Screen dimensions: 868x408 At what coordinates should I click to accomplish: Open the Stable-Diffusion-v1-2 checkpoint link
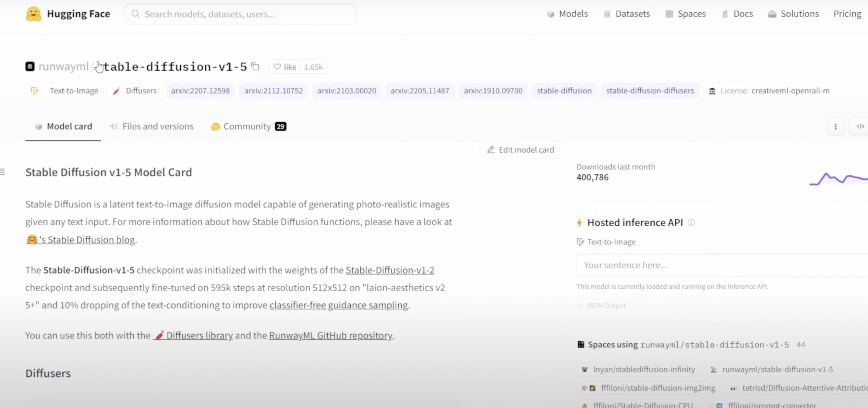point(390,270)
